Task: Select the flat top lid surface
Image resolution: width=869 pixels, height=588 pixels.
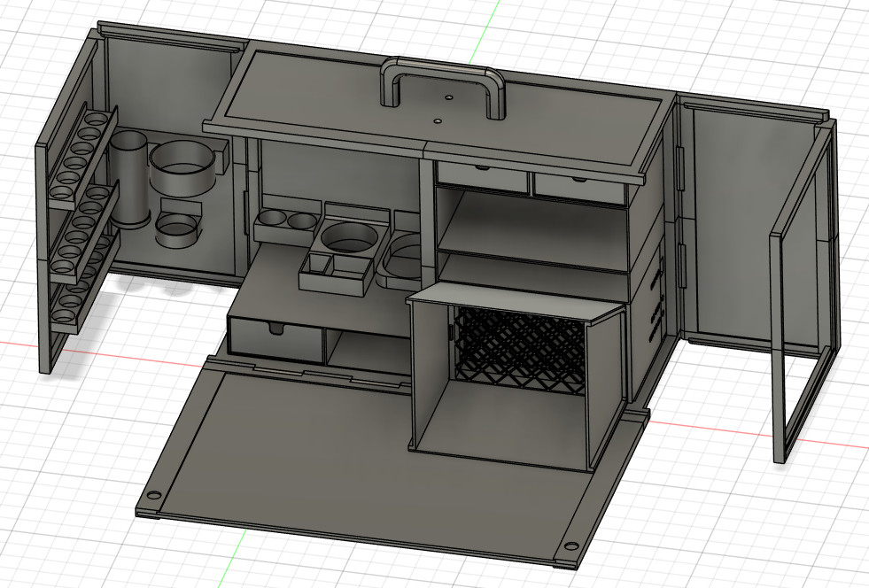Action: tap(337, 97)
